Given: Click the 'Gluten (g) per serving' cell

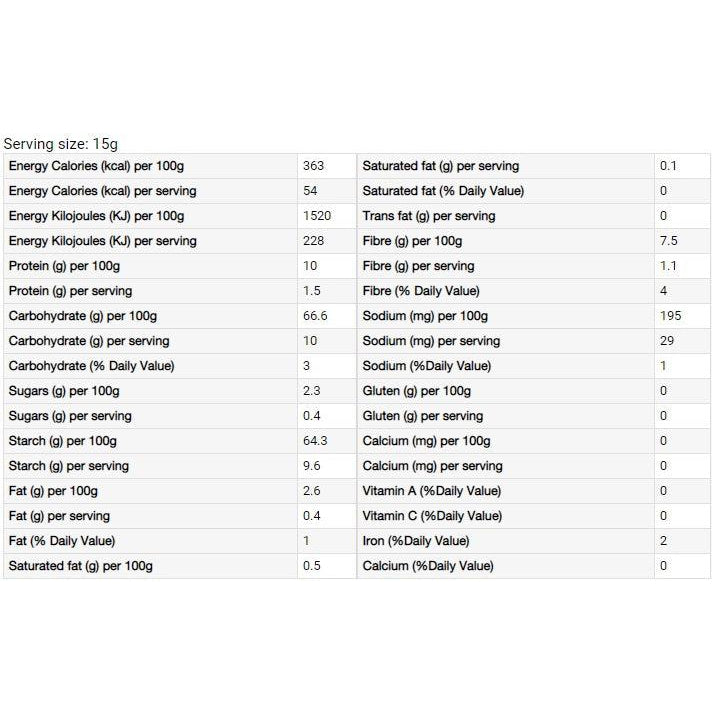Looking at the screenshot, I should coord(422,416).
